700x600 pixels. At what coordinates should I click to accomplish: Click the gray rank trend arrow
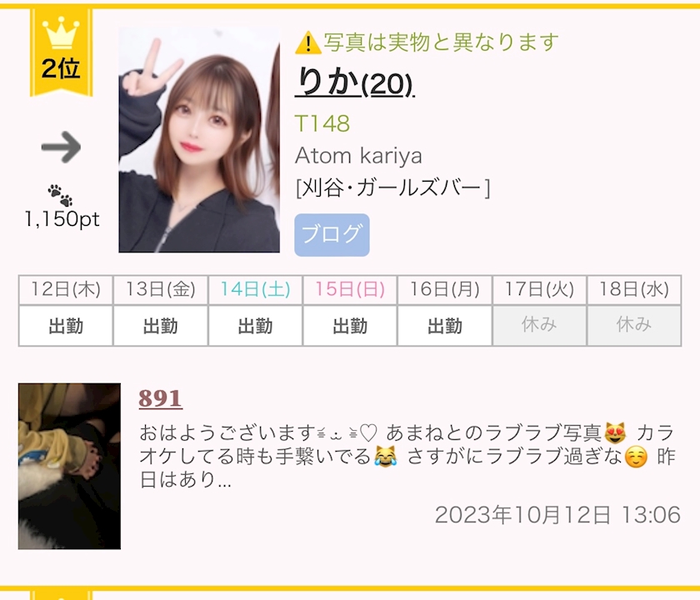61,147
